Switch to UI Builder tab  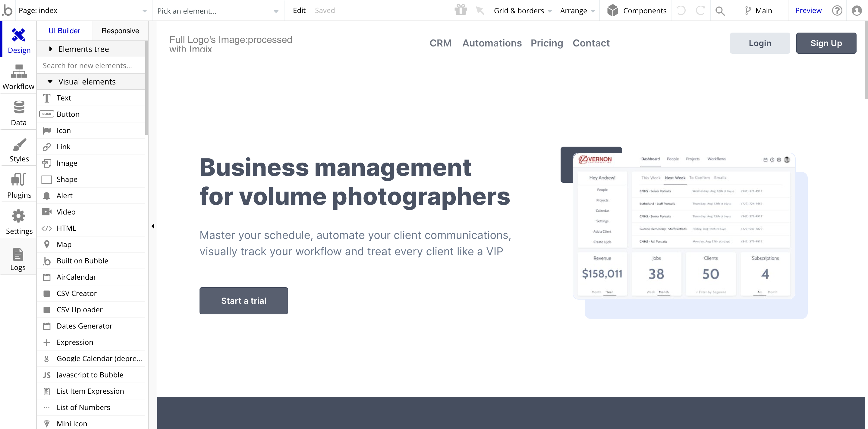click(64, 30)
